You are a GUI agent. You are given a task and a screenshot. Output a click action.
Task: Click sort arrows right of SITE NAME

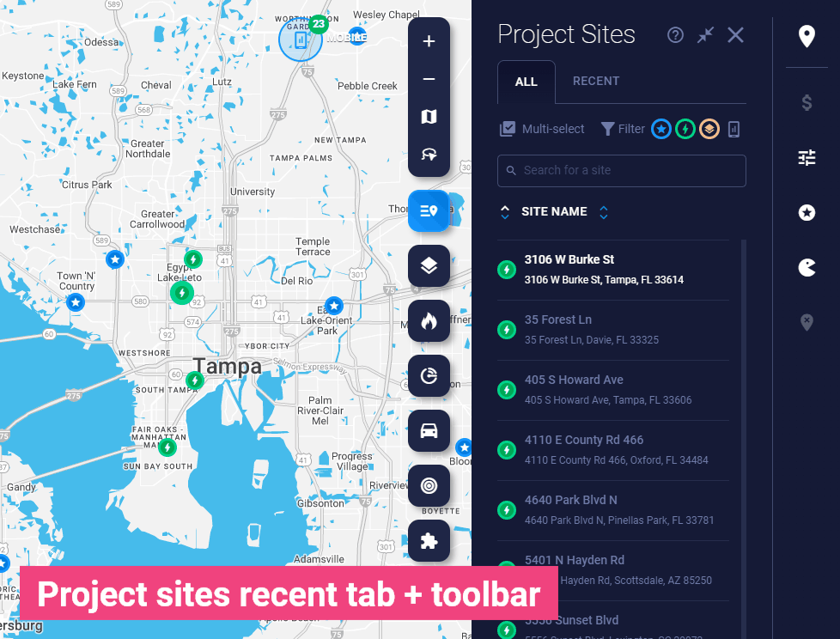[604, 212]
